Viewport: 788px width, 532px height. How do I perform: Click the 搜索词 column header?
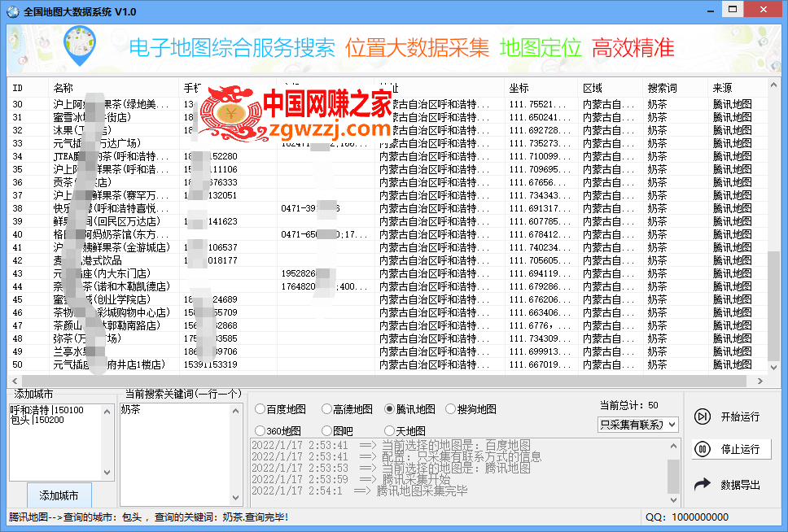[x=676, y=88]
